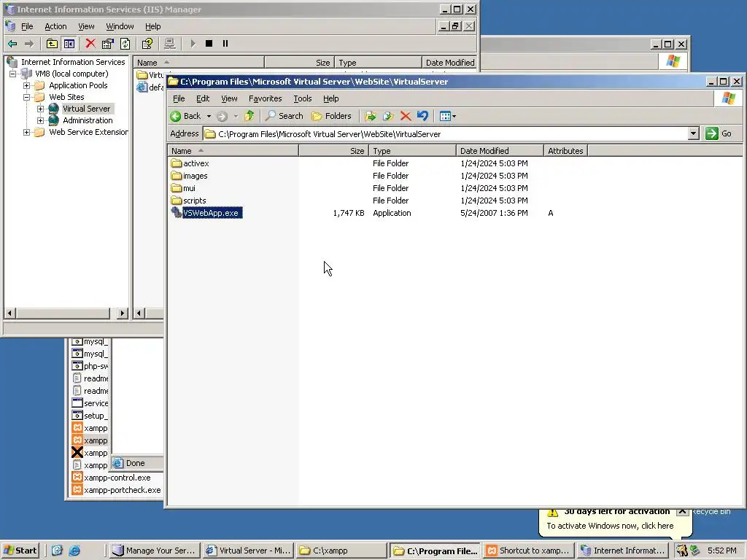Toggle the Folders pane button in Explorer
The image size is (747, 560).
pos(332,116)
